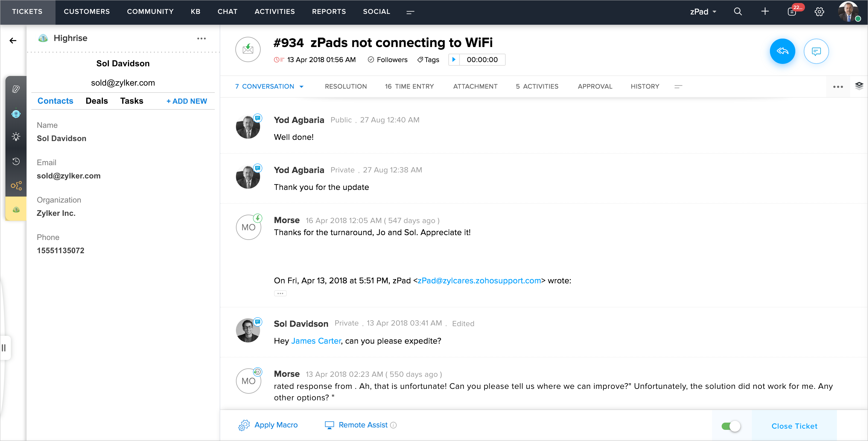Click the stacked layers icon

(x=859, y=86)
